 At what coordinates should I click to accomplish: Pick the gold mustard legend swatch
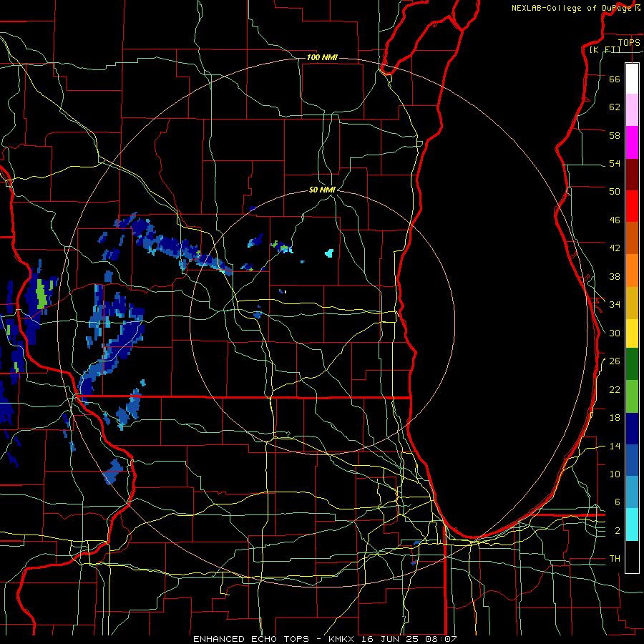coord(632,302)
